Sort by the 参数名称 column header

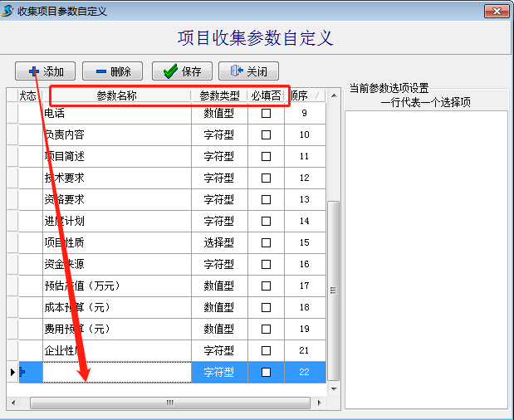pos(116,95)
